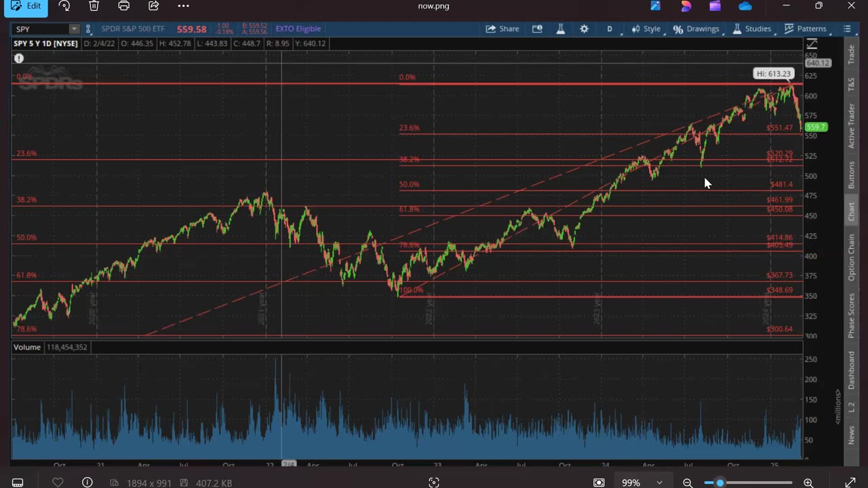
Task: Rotate the image with the rotate icon
Action: [x=64, y=6]
